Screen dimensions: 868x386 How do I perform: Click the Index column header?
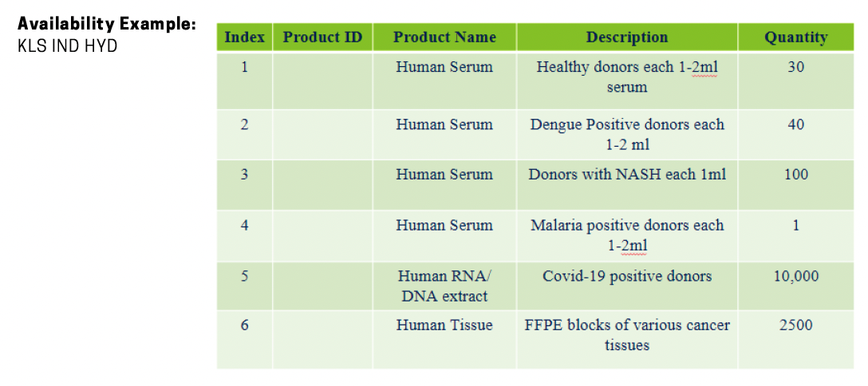(244, 37)
